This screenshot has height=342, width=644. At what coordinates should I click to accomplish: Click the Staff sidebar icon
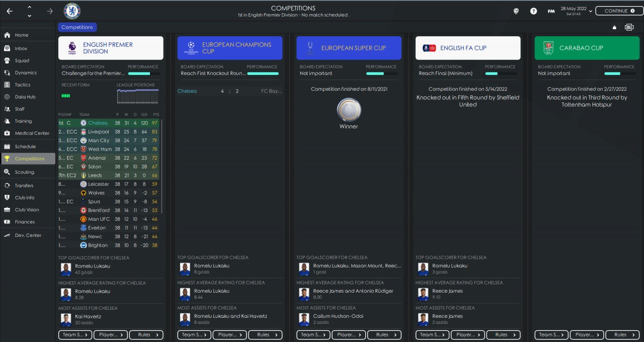[7, 109]
